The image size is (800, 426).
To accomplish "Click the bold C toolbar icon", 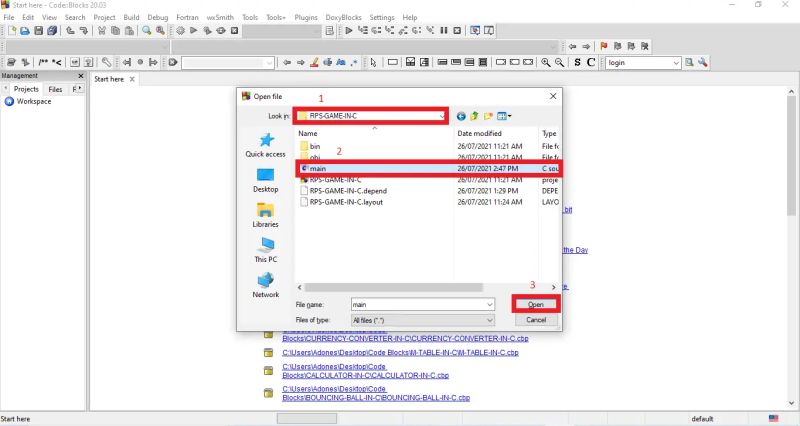I will (x=591, y=62).
